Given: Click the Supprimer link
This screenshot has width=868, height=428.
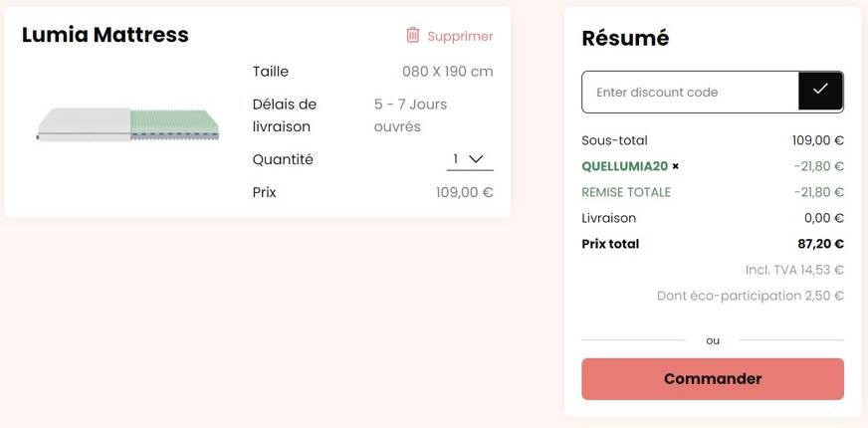Looking at the screenshot, I should click(x=460, y=36).
